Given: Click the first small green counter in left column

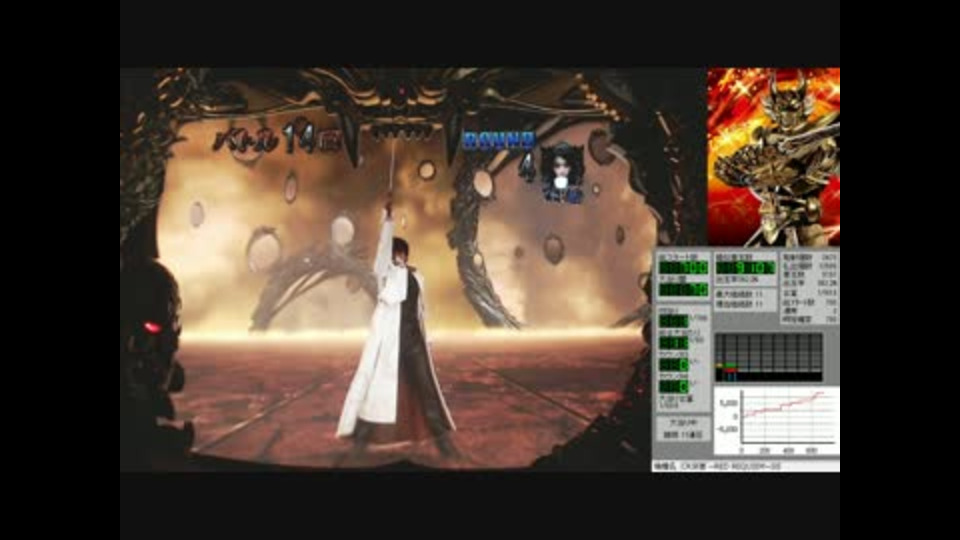Looking at the screenshot, I should click(673, 321).
